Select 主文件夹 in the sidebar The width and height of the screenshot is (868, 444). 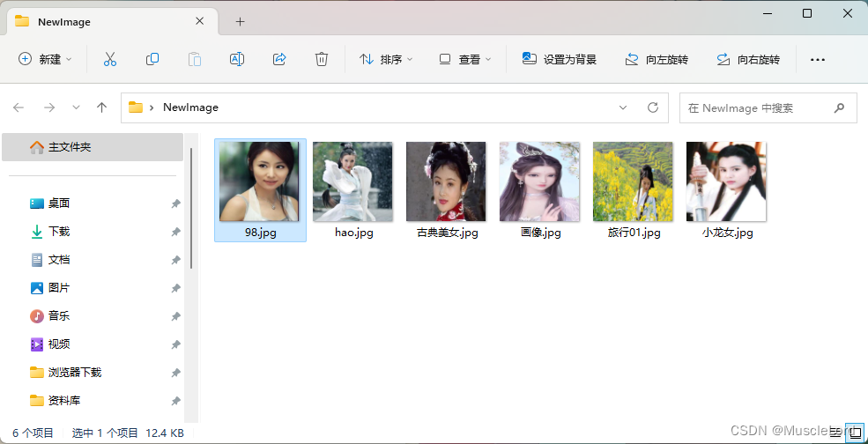pyautogui.click(x=93, y=147)
